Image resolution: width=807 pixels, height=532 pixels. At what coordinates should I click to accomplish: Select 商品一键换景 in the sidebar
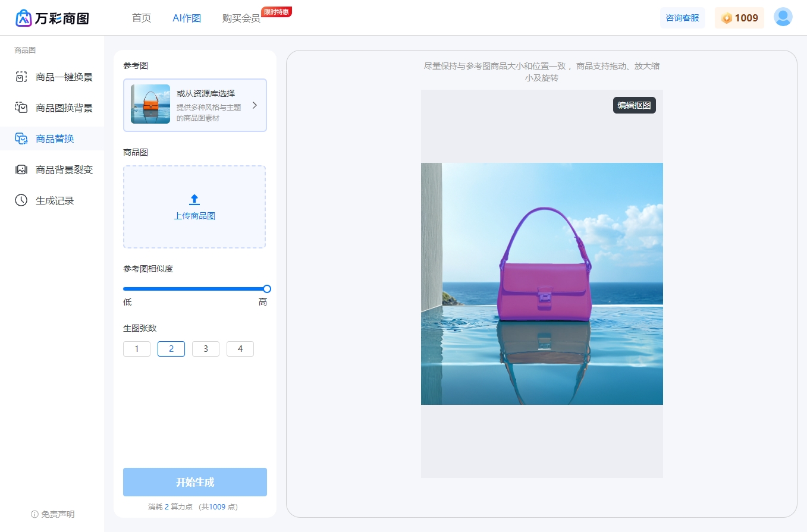tap(52, 77)
